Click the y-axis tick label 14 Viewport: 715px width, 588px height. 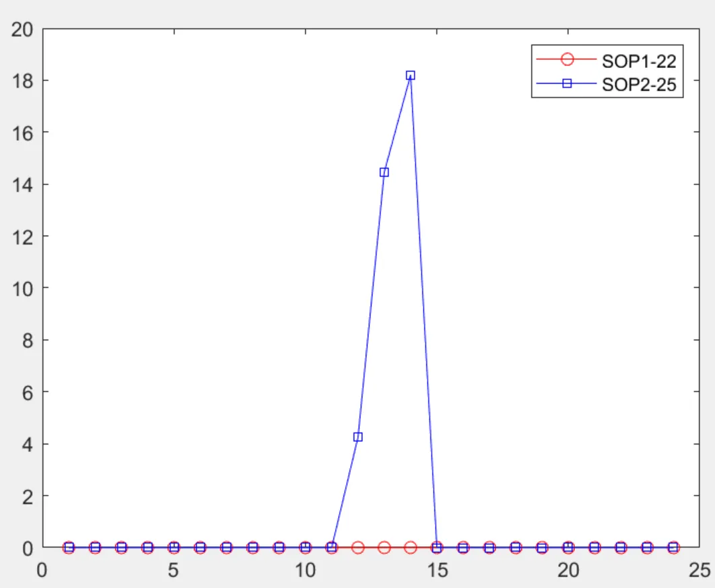[x=23, y=185]
